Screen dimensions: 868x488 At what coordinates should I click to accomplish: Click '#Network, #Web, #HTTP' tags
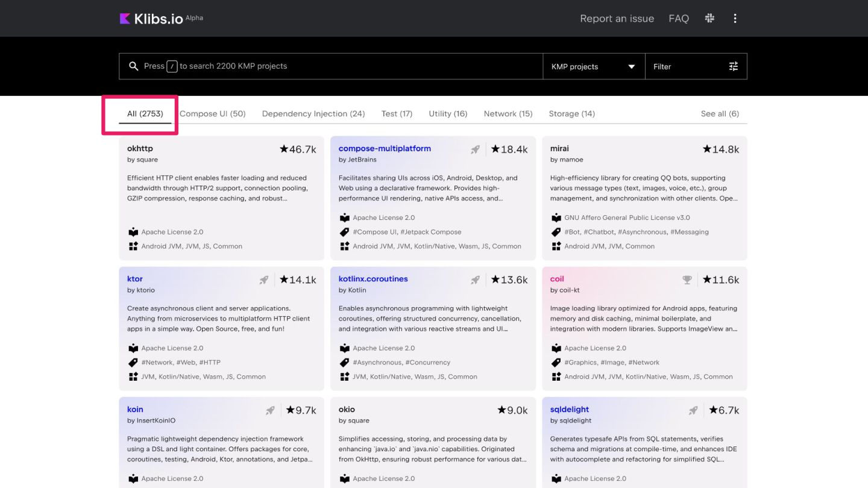pos(181,363)
